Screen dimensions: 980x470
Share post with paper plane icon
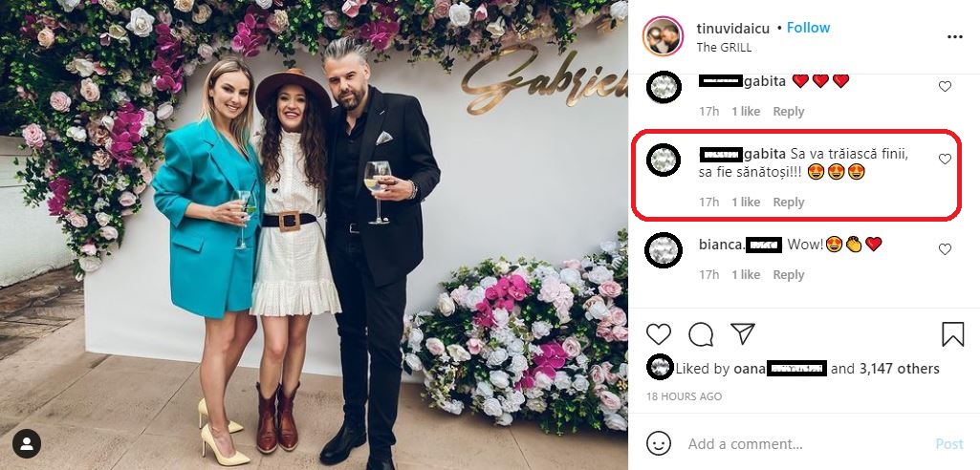coord(743,333)
